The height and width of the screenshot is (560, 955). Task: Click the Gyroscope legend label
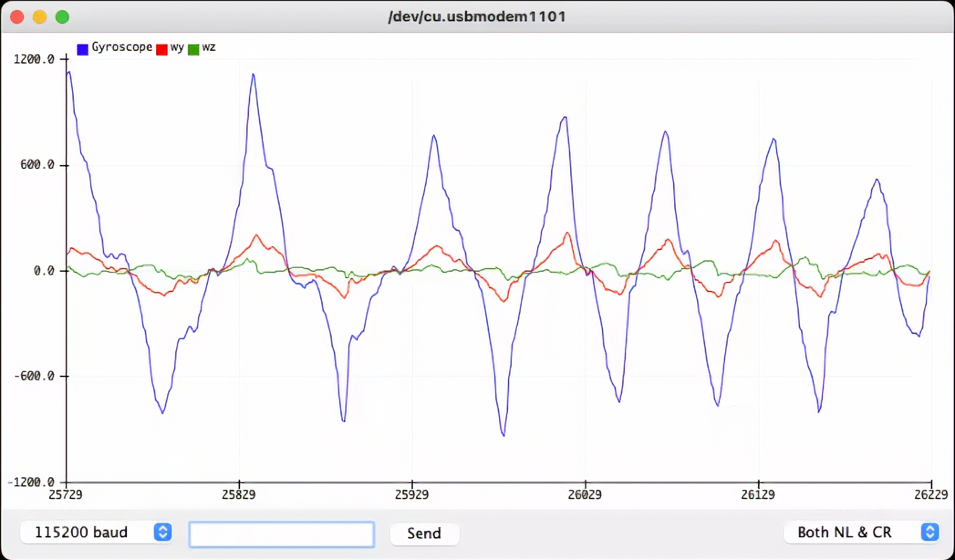[122, 47]
